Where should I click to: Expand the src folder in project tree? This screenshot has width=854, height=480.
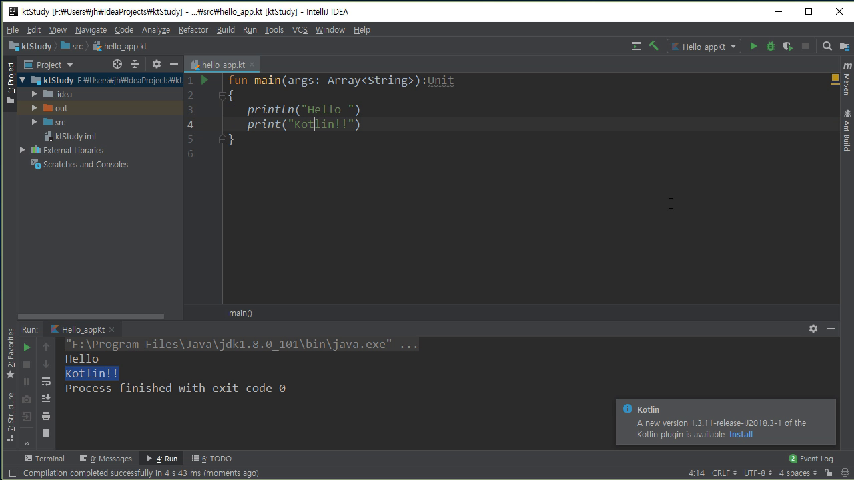tap(35, 122)
